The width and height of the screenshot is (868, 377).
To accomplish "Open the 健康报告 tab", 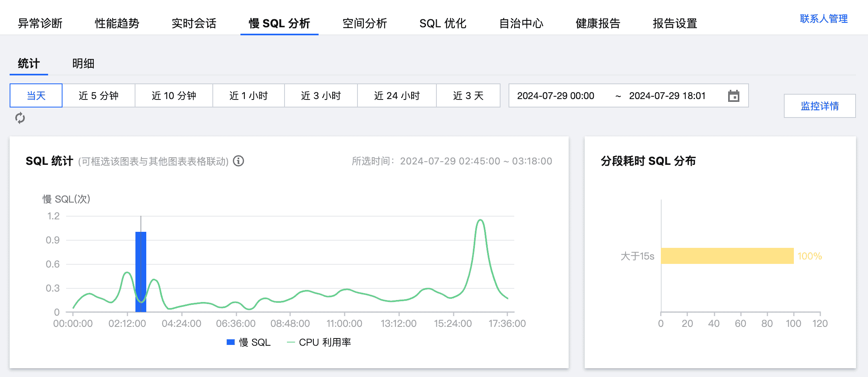I will (x=598, y=23).
